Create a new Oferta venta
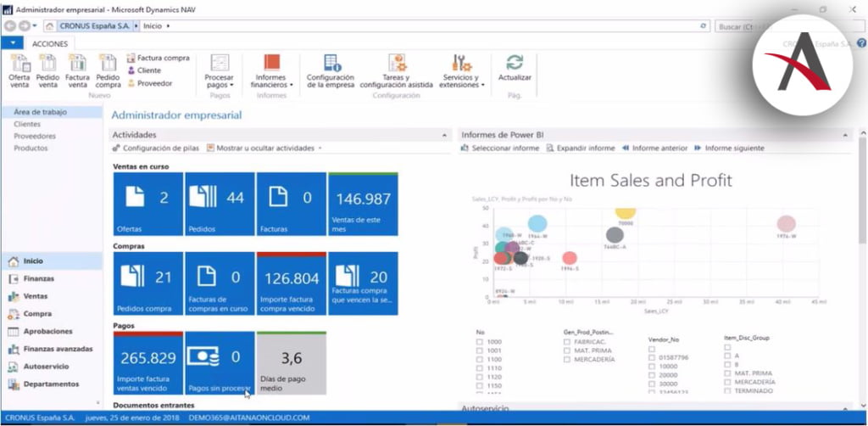Screen dimensions: 868x426 (x=19, y=71)
